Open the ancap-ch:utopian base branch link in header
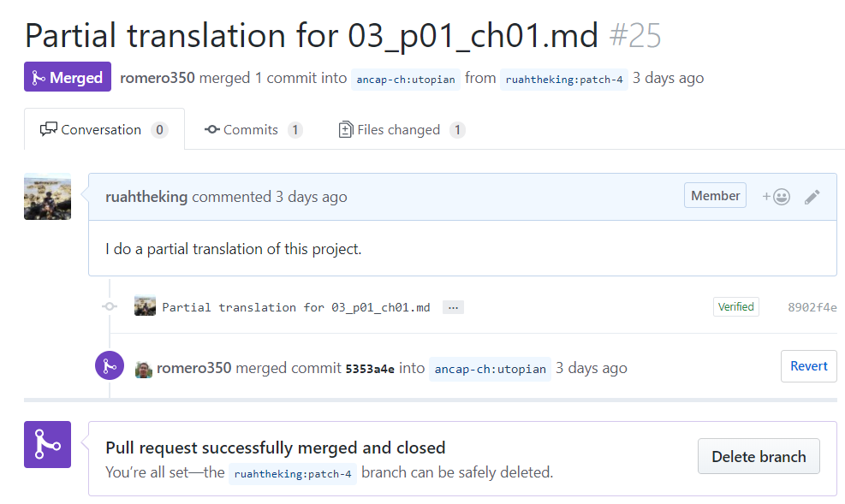This screenshot has width=845, height=504. [406, 79]
